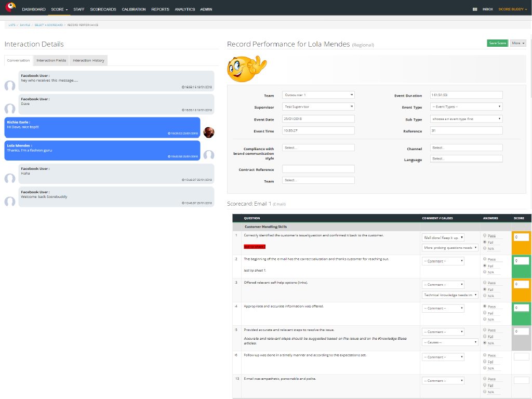Go to Inbox link in header

pyautogui.click(x=487, y=9)
